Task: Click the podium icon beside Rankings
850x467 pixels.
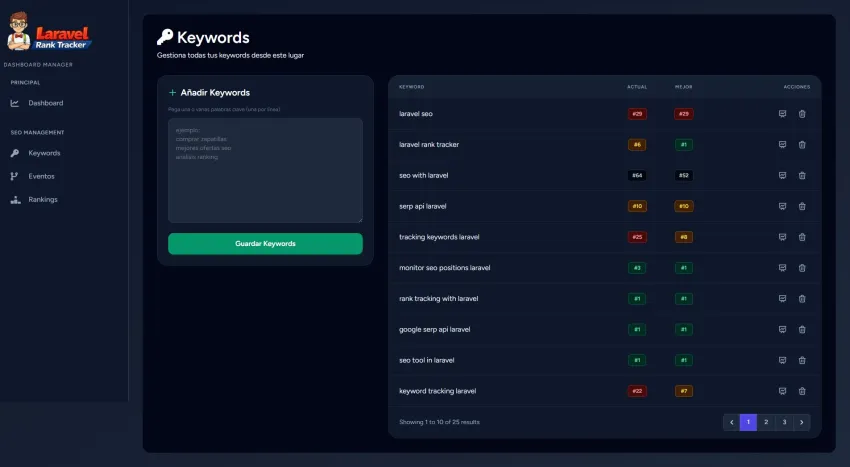Action: point(16,200)
